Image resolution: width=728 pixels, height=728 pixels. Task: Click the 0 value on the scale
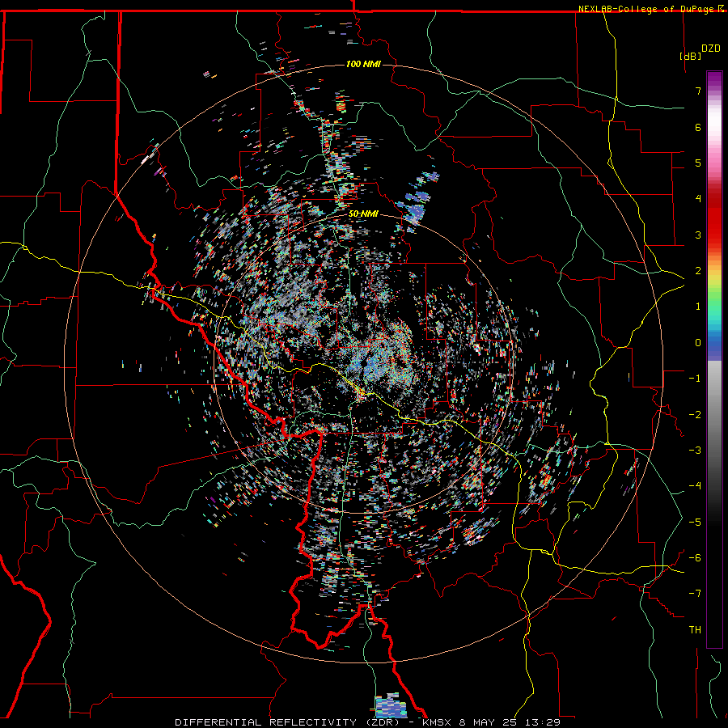point(698,343)
